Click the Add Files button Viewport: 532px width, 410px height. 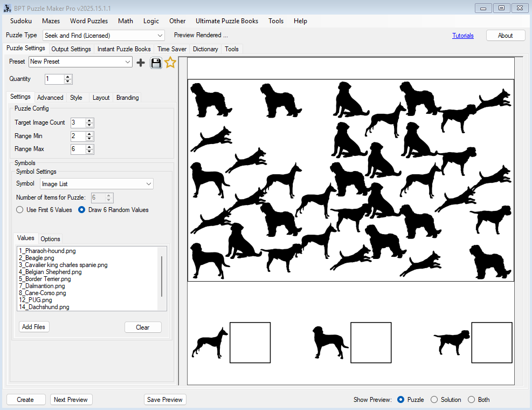[33, 327]
